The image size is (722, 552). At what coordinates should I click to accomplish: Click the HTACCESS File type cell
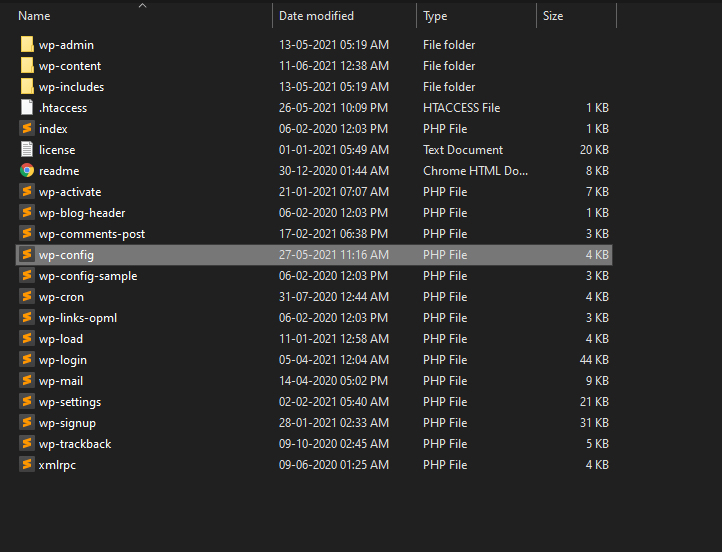tap(461, 108)
